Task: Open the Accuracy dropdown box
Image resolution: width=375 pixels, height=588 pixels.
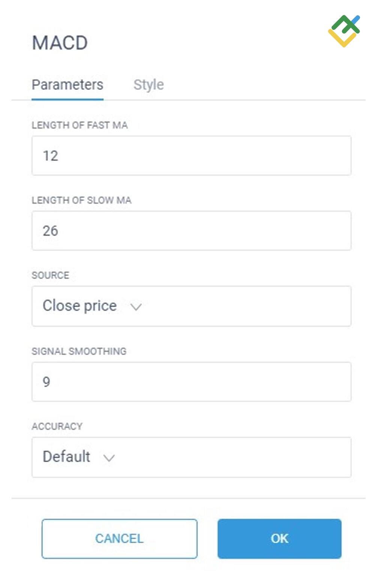Action: pyautogui.click(x=191, y=457)
